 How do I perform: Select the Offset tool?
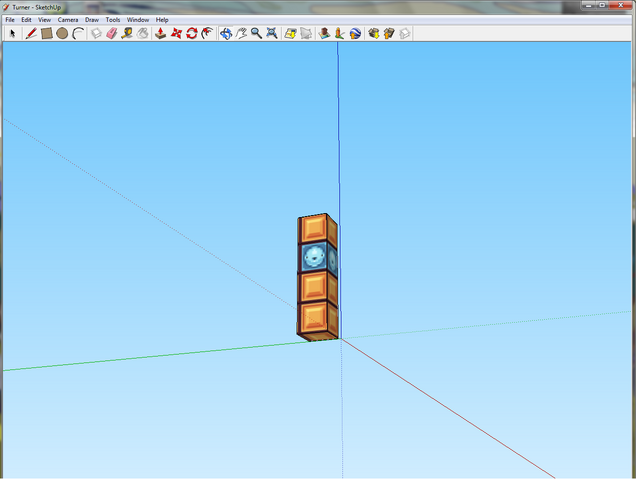coord(207,33)
